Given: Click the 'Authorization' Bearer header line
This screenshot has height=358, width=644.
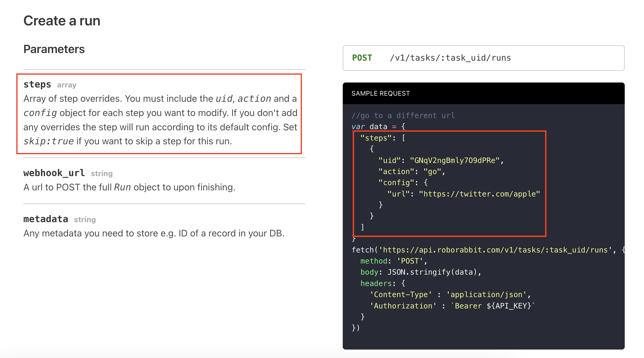Looking at the screenshot, I should [x=452, y=306].
